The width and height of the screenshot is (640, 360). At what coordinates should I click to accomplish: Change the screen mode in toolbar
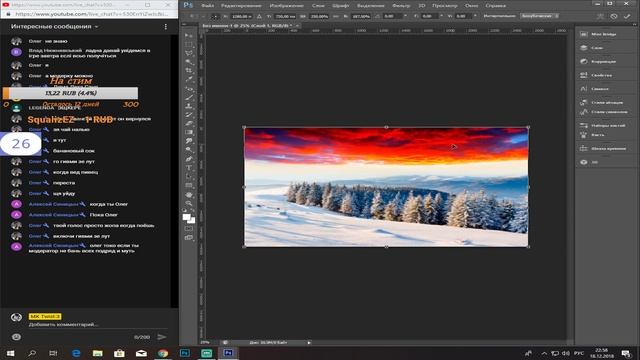tap(189, 238)
